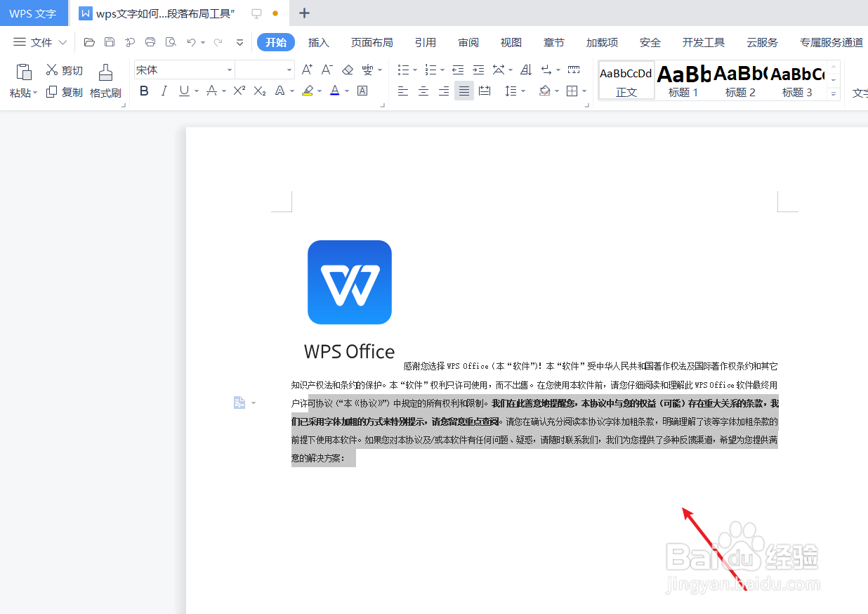Toggle Justify paragraph alignment
This screenshot has width=868, height=614.
point(464,91)
